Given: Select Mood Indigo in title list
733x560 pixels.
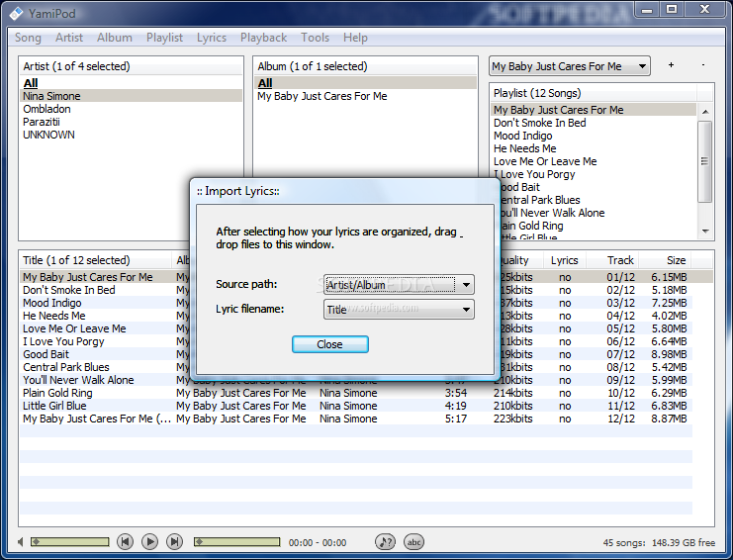Looking at the screenshot, I should coord(51,303).
